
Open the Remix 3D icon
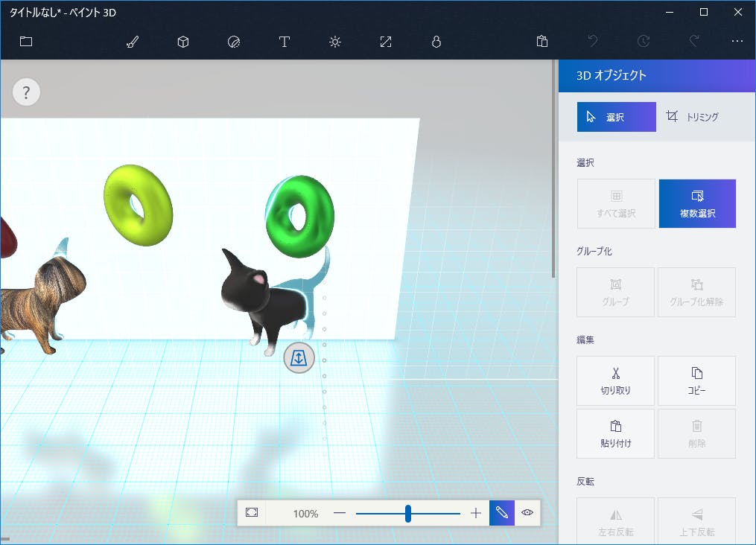tap(436, 42)
